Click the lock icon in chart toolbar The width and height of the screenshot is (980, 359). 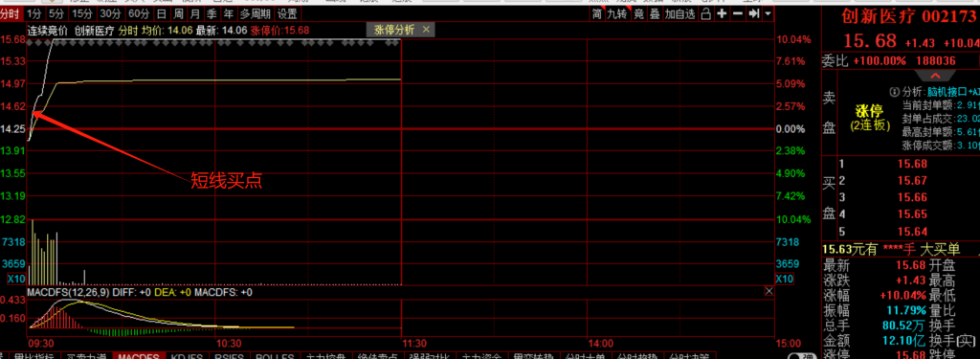(706, 13)
